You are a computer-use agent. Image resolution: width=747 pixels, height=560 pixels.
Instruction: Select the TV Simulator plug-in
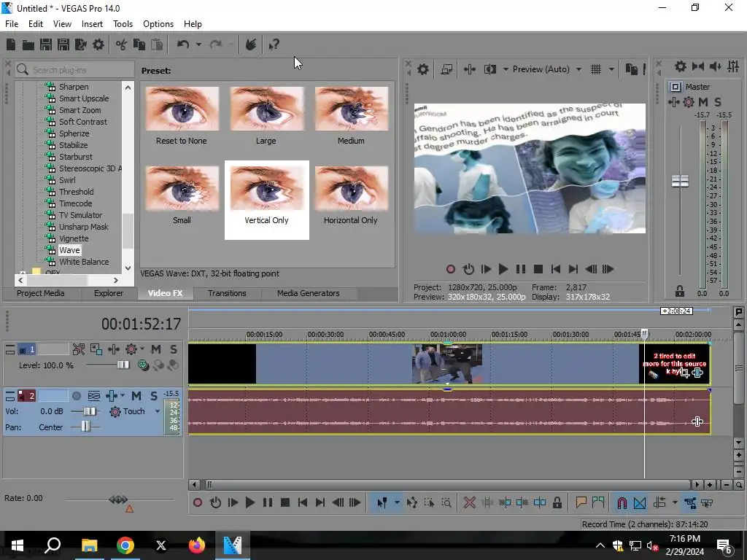pos(80,215)
